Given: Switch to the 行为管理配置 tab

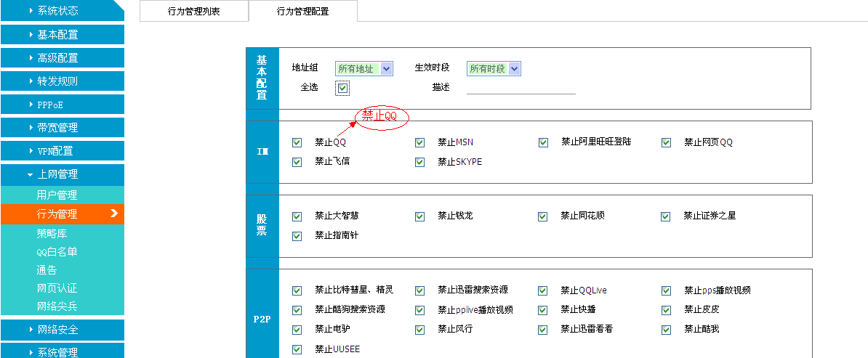Looking at the screenshot, I should [302, 12].
